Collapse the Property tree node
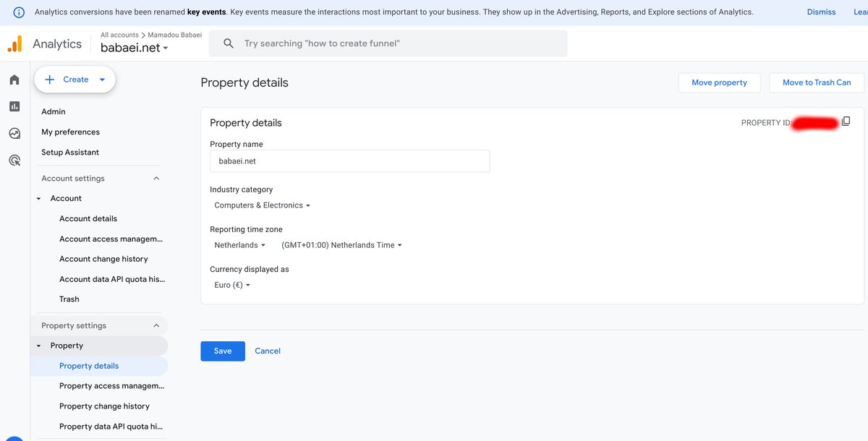The height and width of the screenshot is (441, 868). click(x=38, y=346)
